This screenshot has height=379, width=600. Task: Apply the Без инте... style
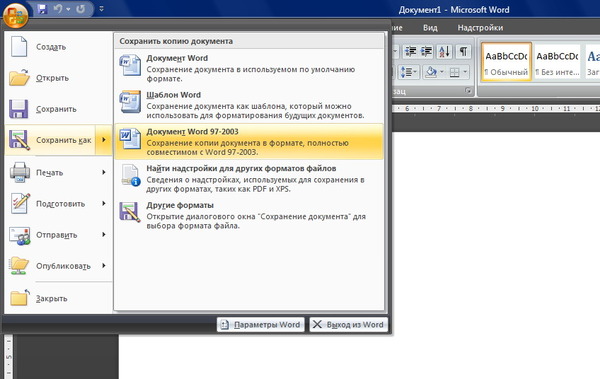click(x=557, y=62)
